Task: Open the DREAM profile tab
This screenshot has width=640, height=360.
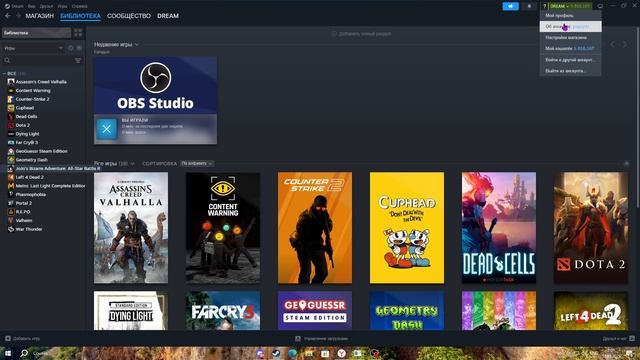Action: [168, 16]
